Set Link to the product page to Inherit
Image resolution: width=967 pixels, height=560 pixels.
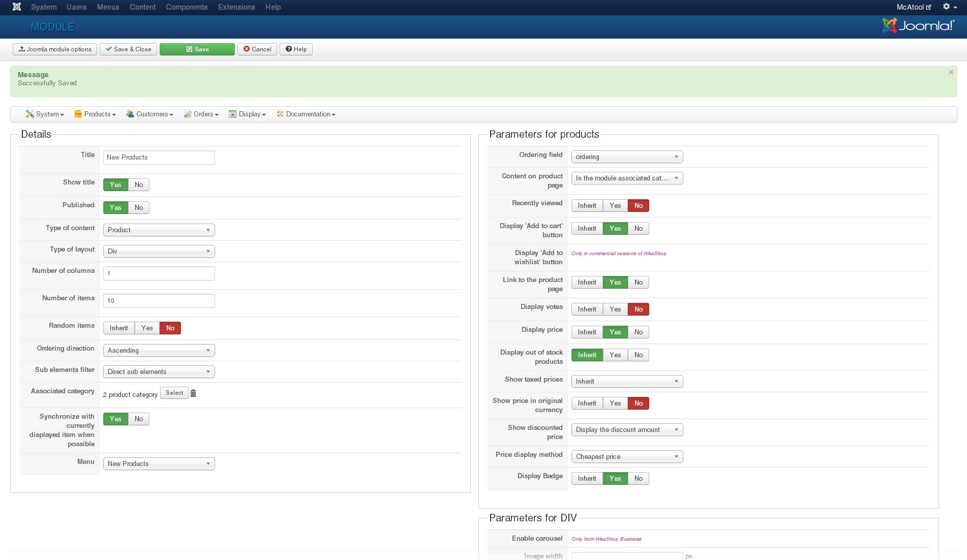pos(587,282)
